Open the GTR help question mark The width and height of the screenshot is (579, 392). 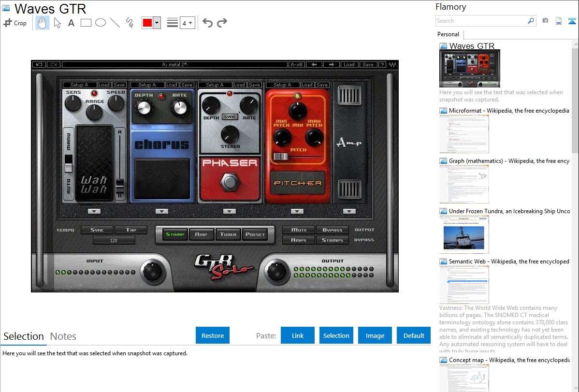pyautogui.click(x=383, y=65)
